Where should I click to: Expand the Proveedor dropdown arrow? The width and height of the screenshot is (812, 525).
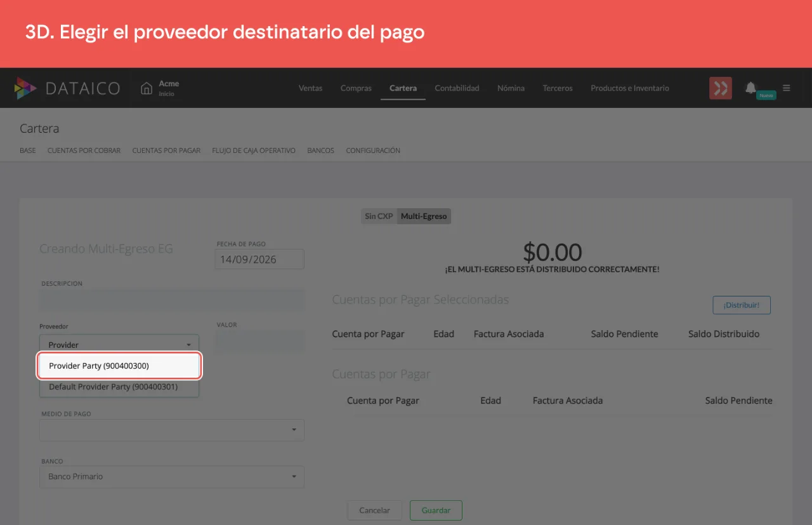pyautogui.click(x=188, y=345)
